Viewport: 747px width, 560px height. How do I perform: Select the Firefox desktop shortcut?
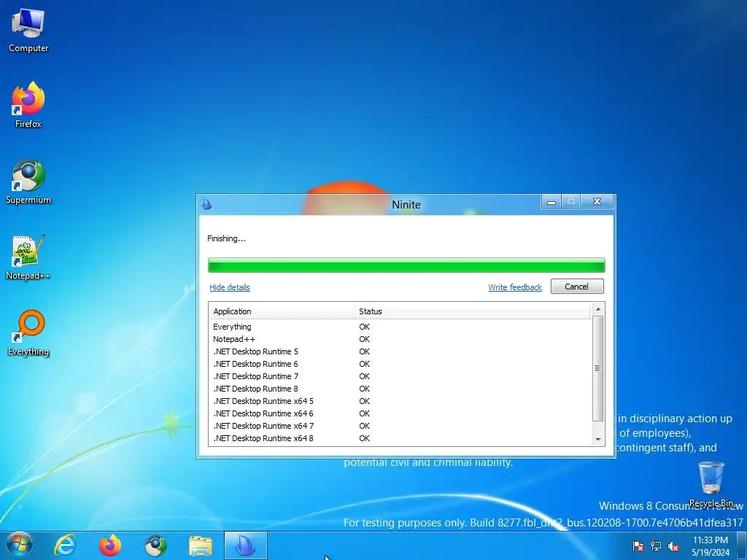[x=28, y=105]
